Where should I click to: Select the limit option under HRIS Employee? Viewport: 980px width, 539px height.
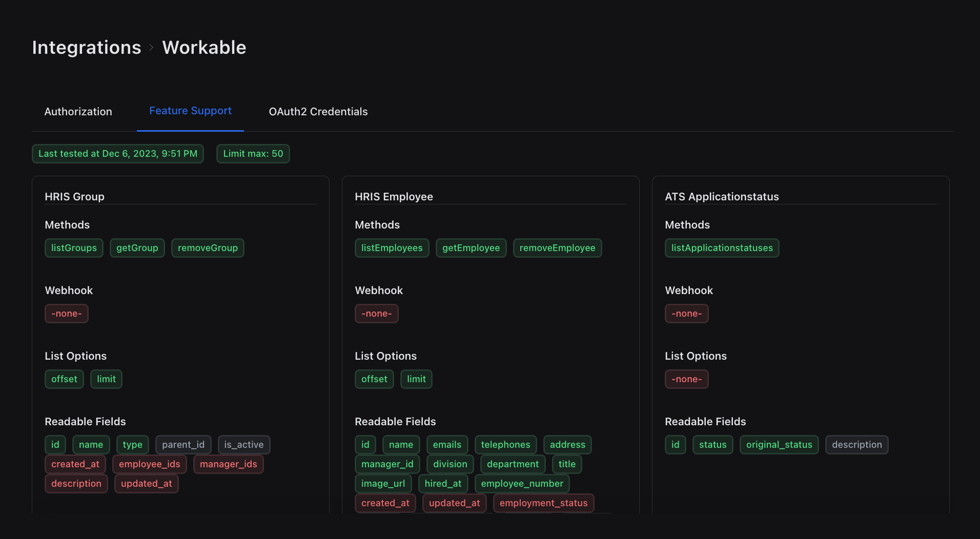416,379
